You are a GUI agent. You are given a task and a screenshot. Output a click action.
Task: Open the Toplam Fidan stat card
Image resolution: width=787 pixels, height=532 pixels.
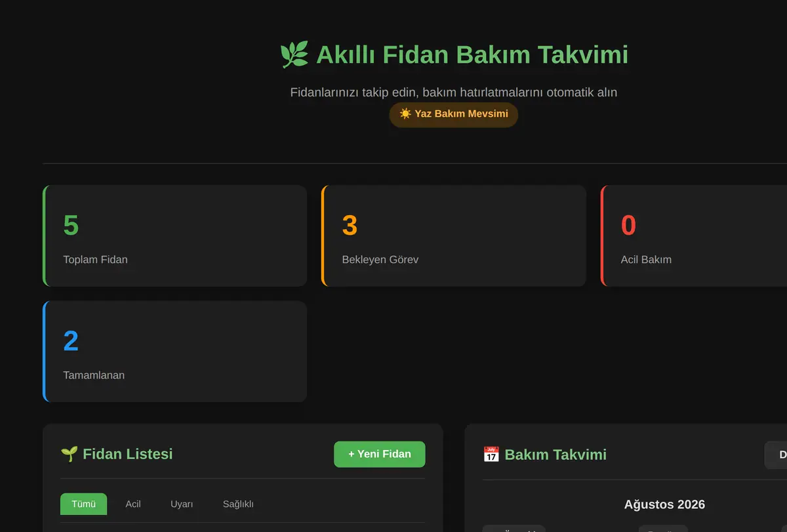175,235
